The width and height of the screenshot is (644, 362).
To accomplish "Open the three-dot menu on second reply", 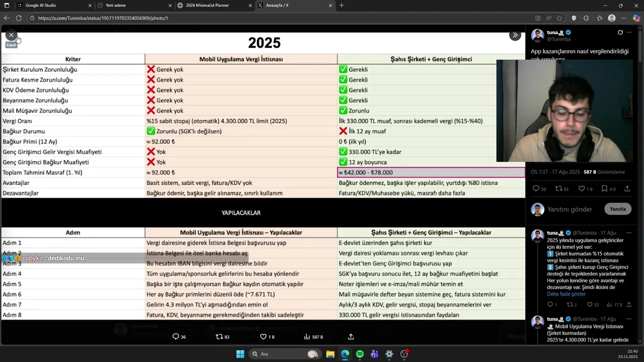I will pyautogui.click(x=629, y=319).
